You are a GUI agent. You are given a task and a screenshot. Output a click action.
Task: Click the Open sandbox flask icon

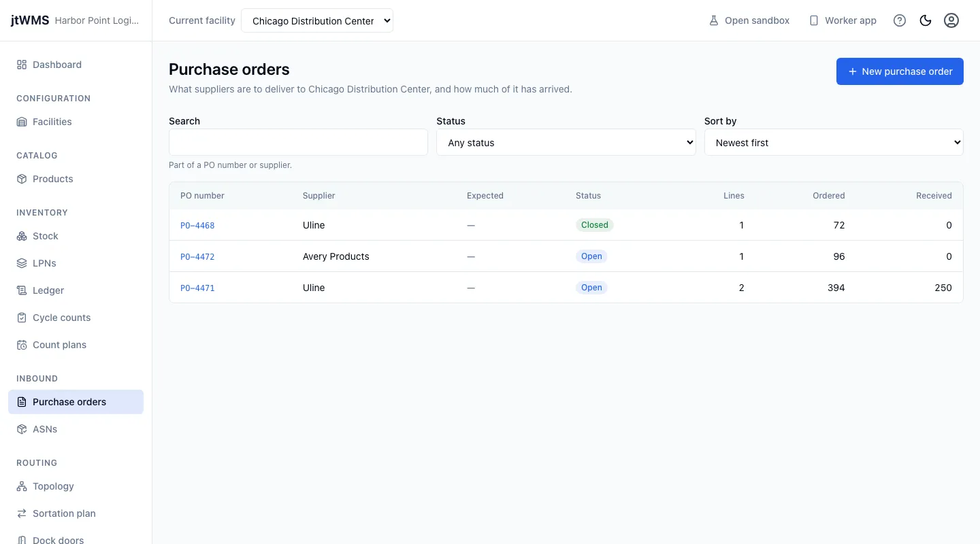click(x=714, y=20)
